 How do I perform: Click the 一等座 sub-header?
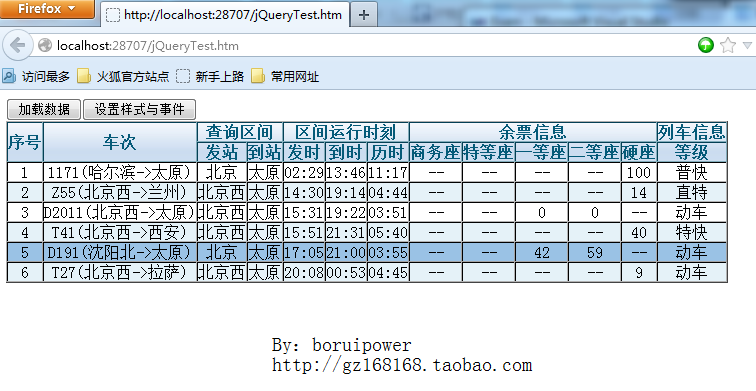click(541, 152)
